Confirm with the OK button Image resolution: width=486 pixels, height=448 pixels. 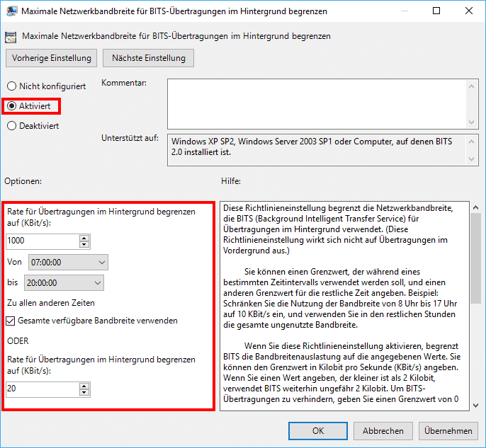[318, 431]
